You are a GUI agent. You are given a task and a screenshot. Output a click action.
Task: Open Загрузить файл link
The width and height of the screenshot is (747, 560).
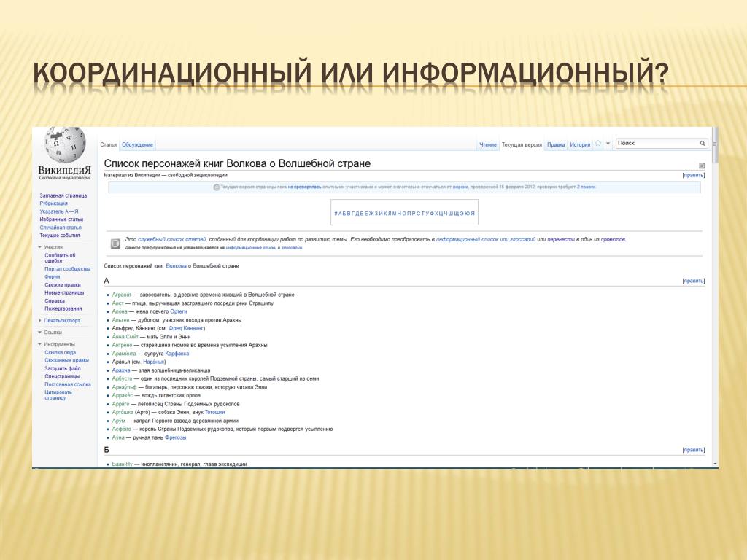[63, 368]
